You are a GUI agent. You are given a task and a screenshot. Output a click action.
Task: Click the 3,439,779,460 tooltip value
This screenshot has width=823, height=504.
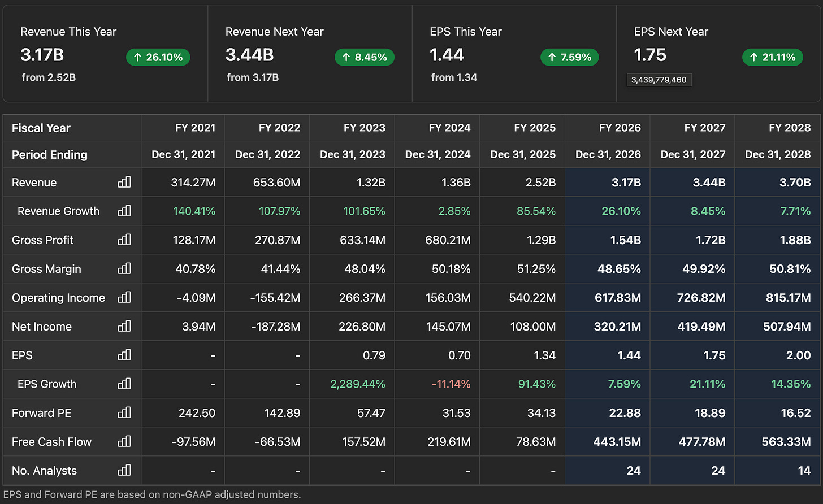pos(659,80)
